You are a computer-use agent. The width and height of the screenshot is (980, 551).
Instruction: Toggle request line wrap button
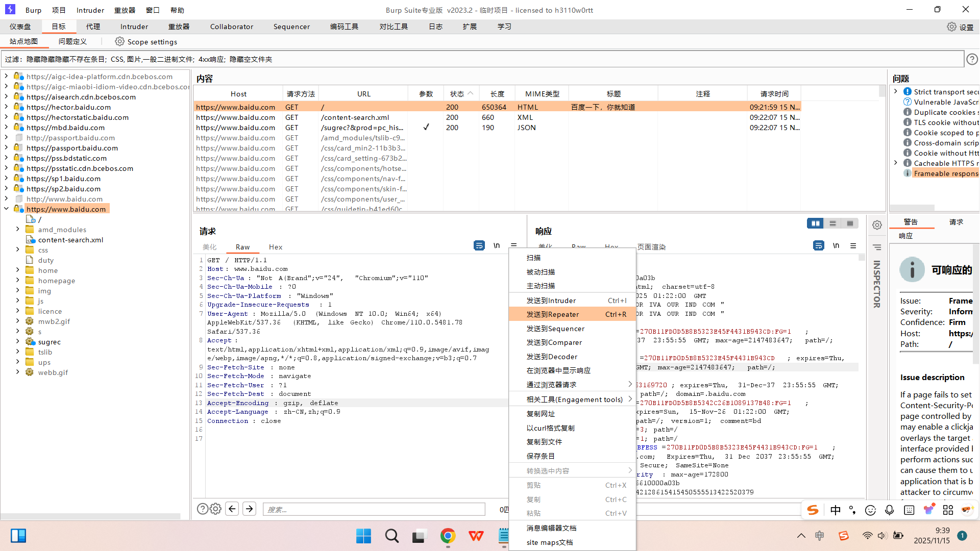479,246
